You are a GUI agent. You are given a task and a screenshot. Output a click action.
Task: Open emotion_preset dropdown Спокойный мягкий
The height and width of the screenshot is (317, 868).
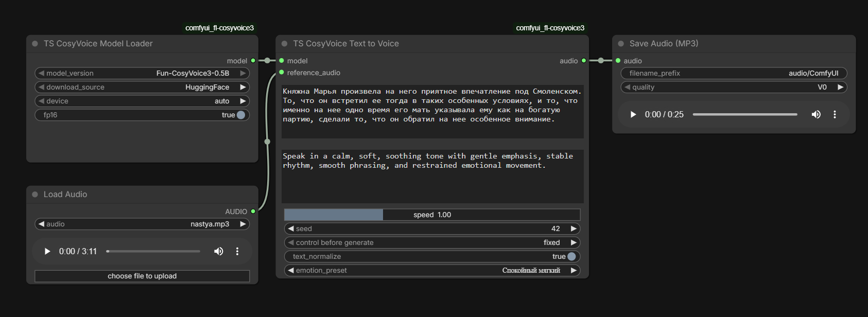tap(432, 270)
